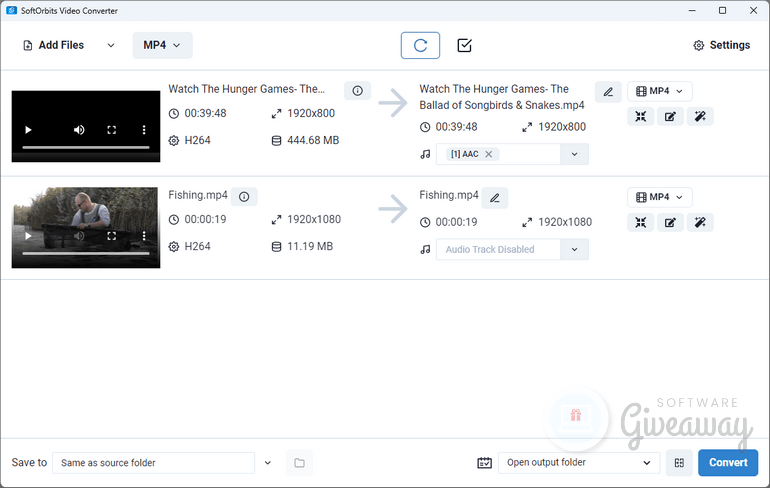Enter fullscreen on Hunger Games preview
Screen dimensions: 770x488
coord(111,130)
